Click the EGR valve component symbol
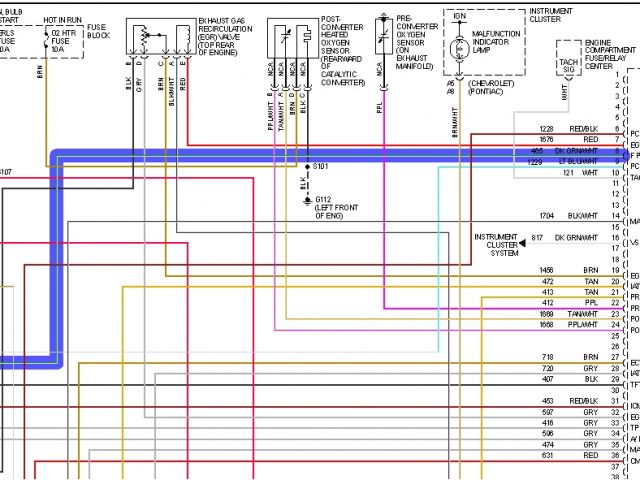Screen dimensions: 640x480 [159, 40]
